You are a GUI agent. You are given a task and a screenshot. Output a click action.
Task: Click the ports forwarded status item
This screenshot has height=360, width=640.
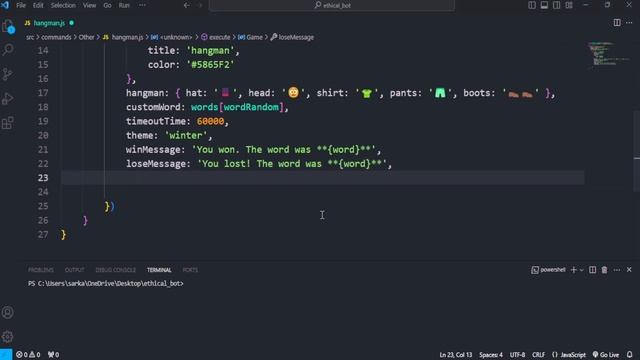click(x=53, y=355)
